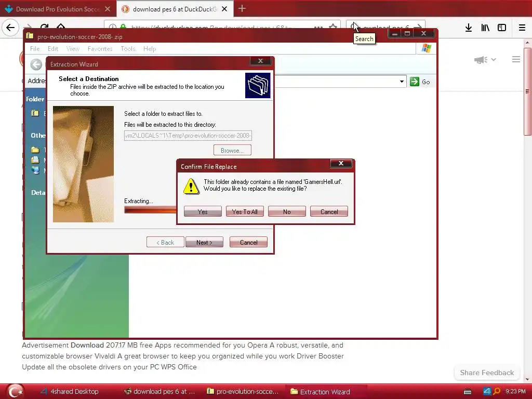This screenshot has height=399, width=532.
Task: Click the Start button on taskbar
Action: (x=16, y=391)
